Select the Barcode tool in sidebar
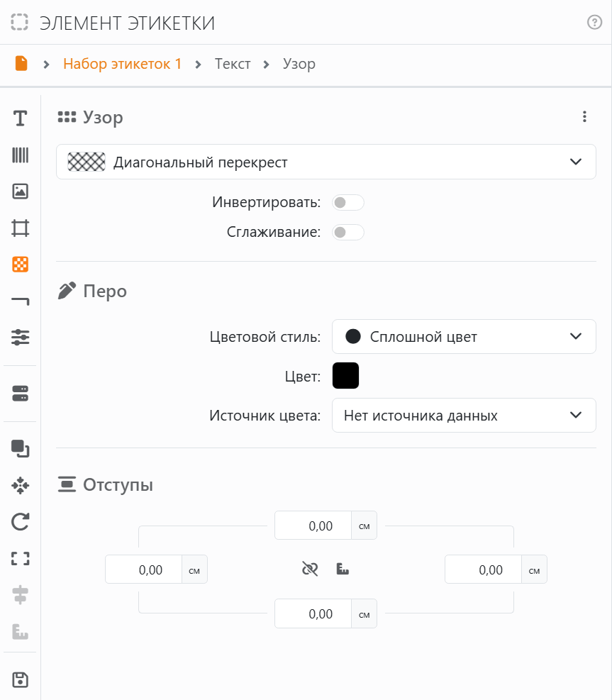Image resolution: width=612 pixels, height=700 pixels. (x=20, y=155)
